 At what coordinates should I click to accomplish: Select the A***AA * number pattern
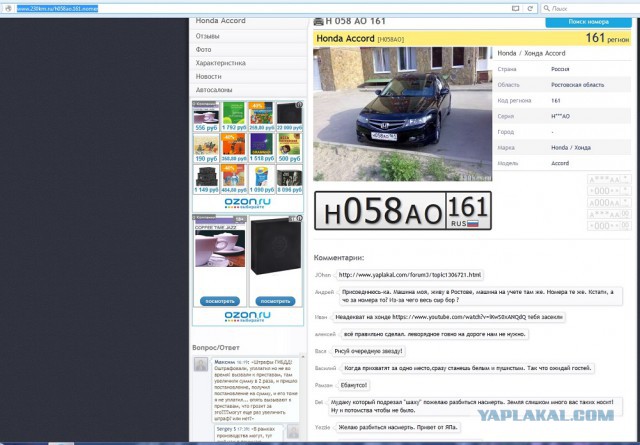[609, 179]
